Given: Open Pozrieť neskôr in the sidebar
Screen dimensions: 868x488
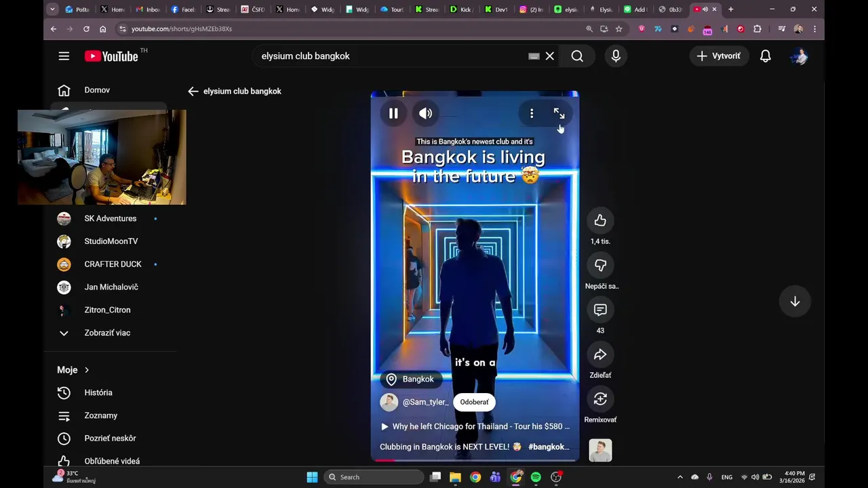Looking at the screenshot, I should point(108,439).
